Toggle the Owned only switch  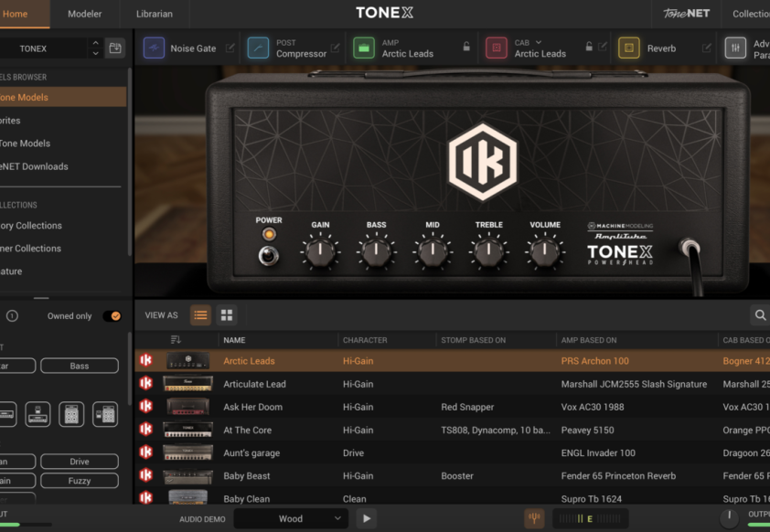[112, 316]
